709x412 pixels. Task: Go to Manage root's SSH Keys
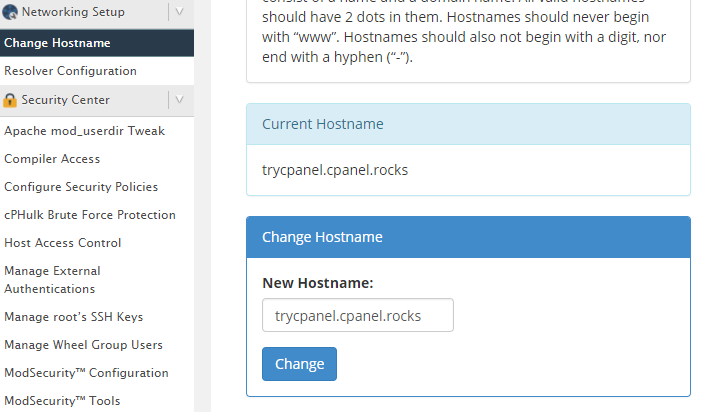coord(73,317)
